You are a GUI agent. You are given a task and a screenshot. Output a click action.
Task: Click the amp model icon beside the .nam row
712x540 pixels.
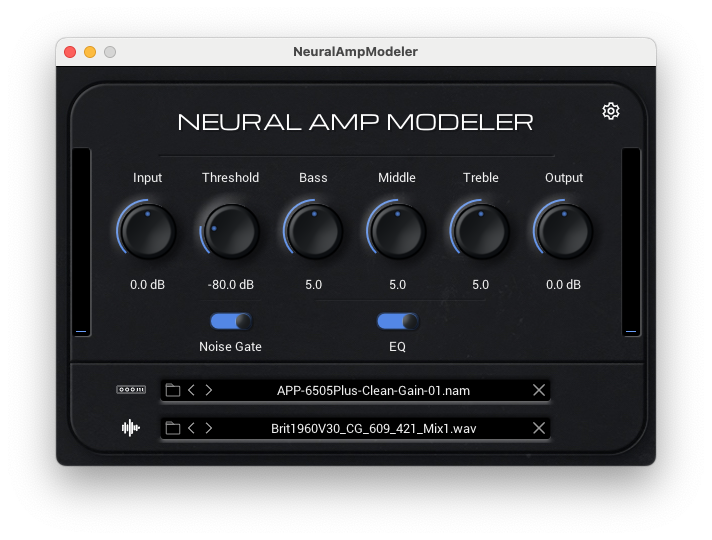(131, 390)
